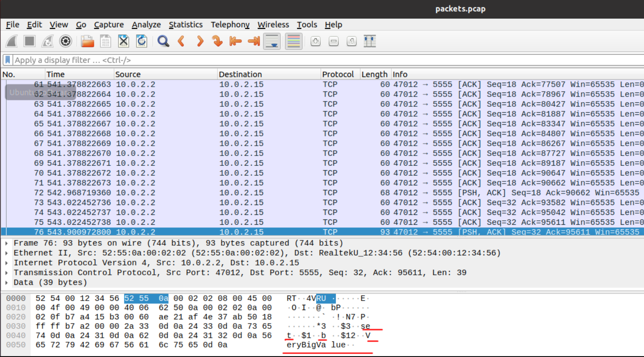Image resolution: width=644 pixels, height=357 pixels.
Task: Expand the Ethernet II tree row
Action: pos(7,253)
